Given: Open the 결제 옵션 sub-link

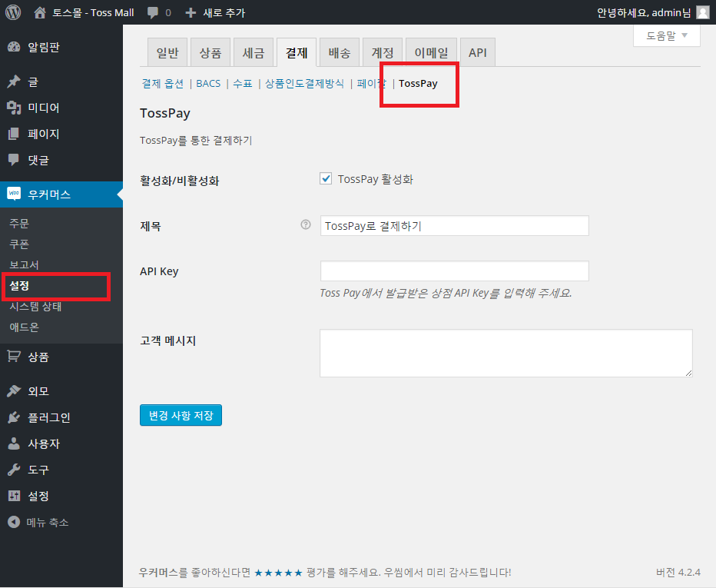Looking at the screenshot, I should click(x=163, y=83).
